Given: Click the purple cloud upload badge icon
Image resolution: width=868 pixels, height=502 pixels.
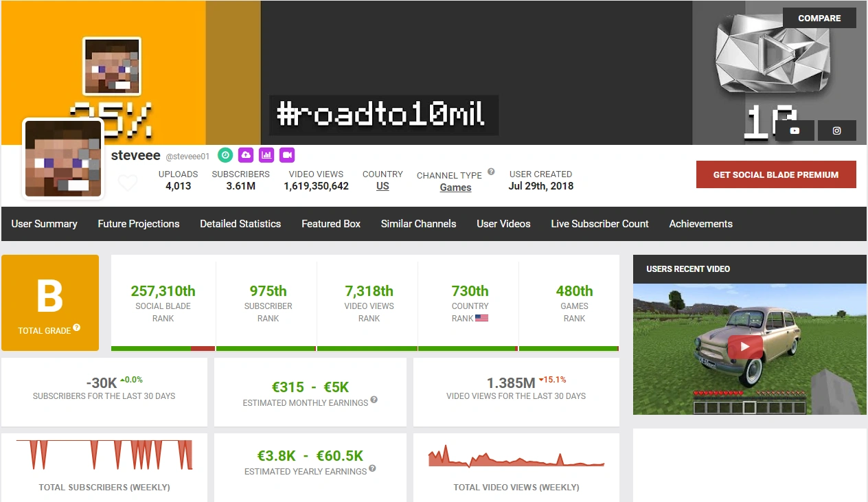Looking at the screenshot, I should point(246,155).
